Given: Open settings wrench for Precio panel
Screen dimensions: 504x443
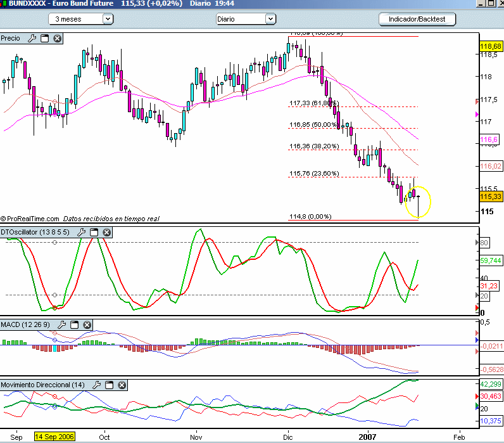Looking at the screenshot, I should (x=32, y=39).
